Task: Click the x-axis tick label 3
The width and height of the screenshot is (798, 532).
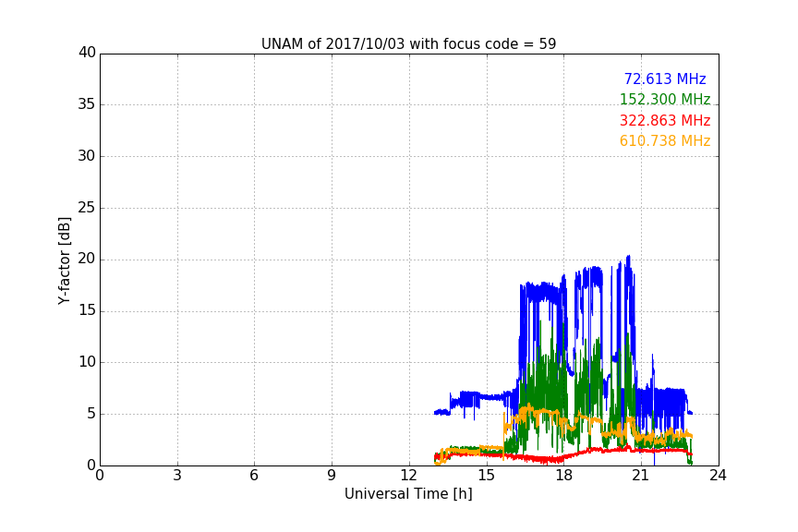Action: (x=177, y=476)
